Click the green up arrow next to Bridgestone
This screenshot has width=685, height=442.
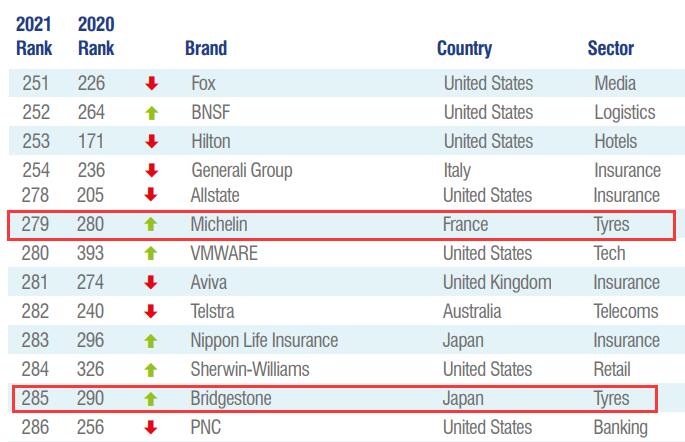pyautogui.click(x=151, y=399)
